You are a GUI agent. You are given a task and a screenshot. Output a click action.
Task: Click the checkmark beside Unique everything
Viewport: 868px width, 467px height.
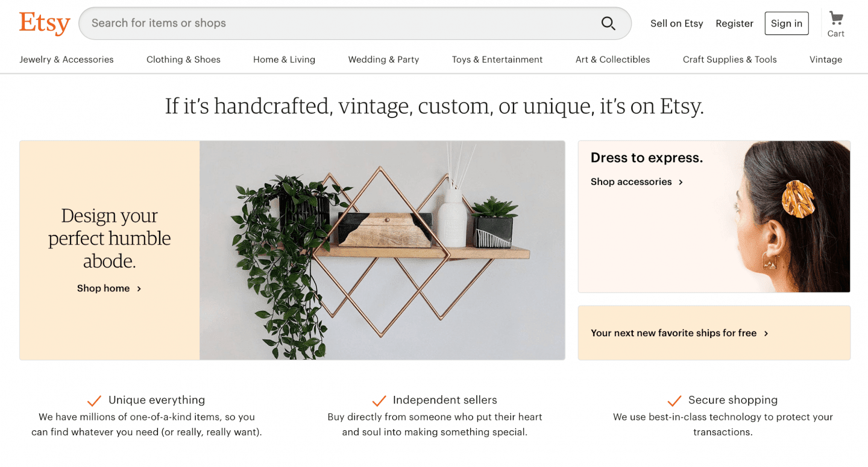94,401
